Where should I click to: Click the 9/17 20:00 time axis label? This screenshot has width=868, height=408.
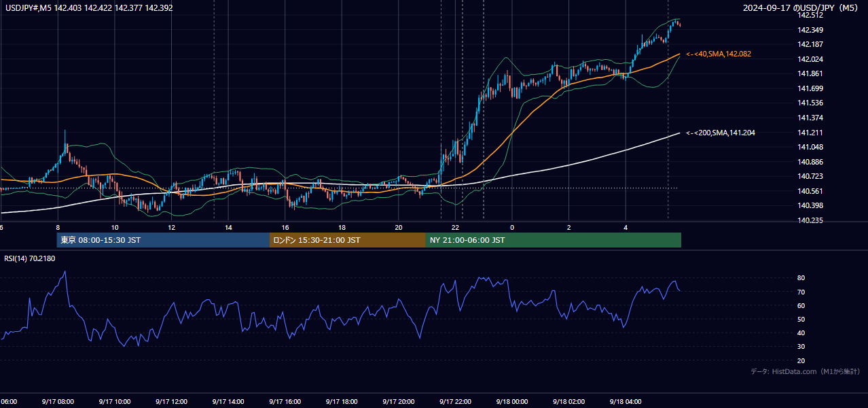[399, 401]
